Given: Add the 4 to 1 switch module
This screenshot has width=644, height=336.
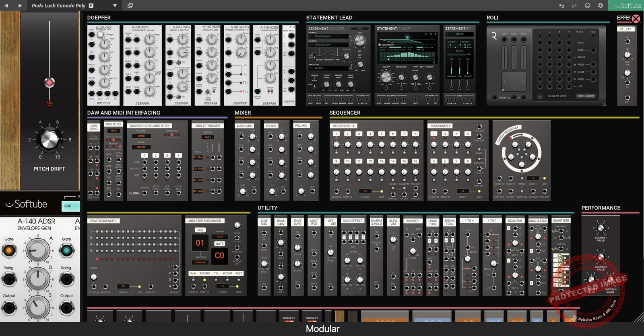Looking at the screenshot, I should point(492,256).
